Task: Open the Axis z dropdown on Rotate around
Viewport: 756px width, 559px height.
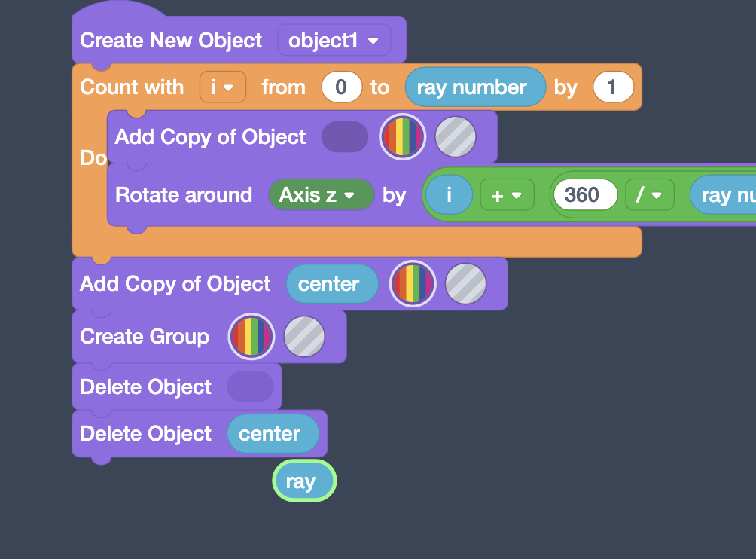Action: tap(321, 194)
